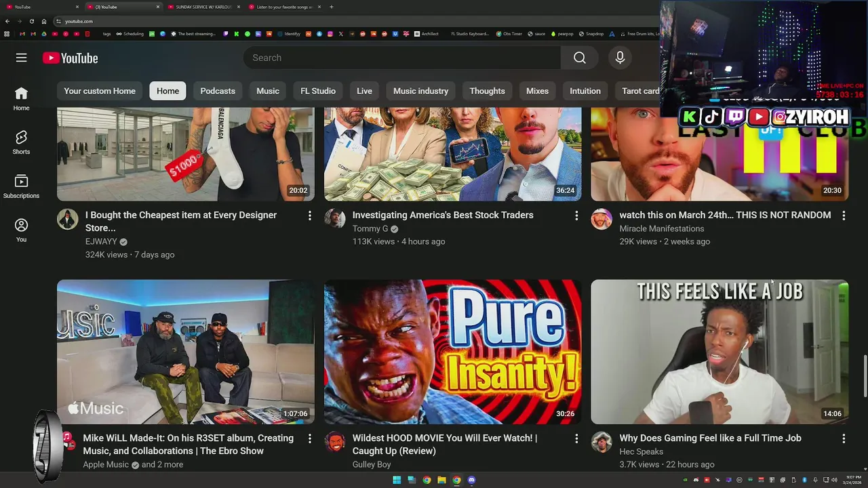
Task: Open Obs Timer bookmark
Action: coord(509,34)
